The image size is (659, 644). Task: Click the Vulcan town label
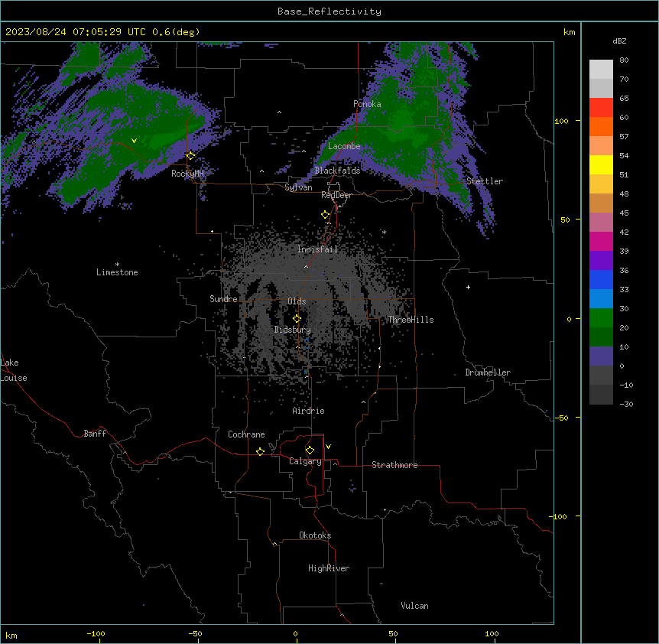[415, 606]
